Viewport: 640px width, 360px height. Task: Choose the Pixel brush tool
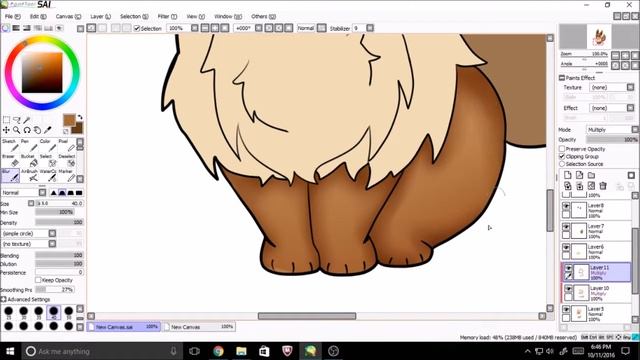[x=67, y=145]
